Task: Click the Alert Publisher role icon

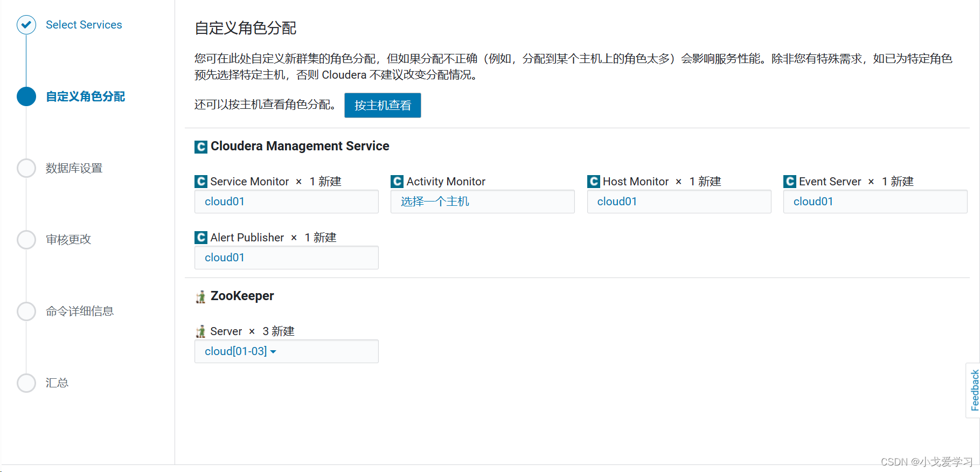Action: (201, 238)
